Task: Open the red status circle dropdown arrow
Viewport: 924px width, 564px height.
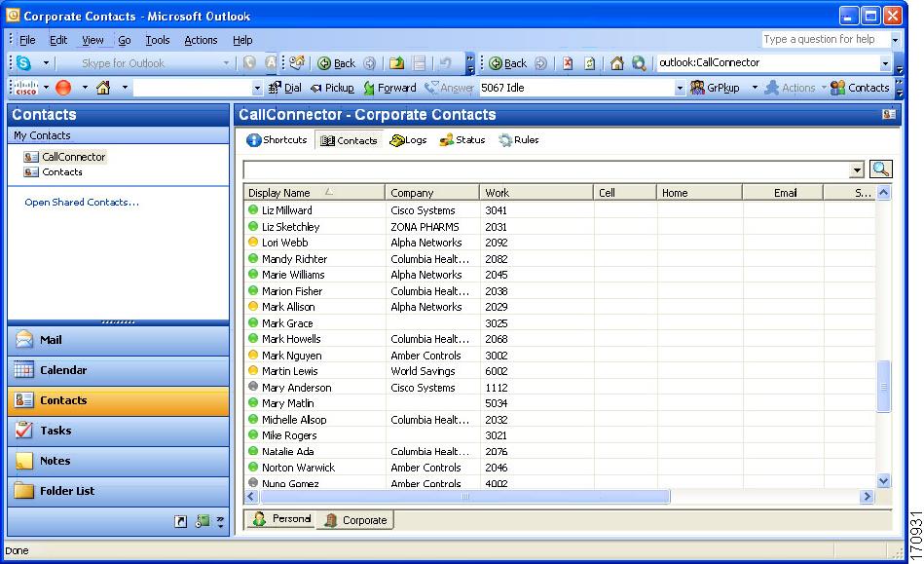Action: tap(85, 88)
